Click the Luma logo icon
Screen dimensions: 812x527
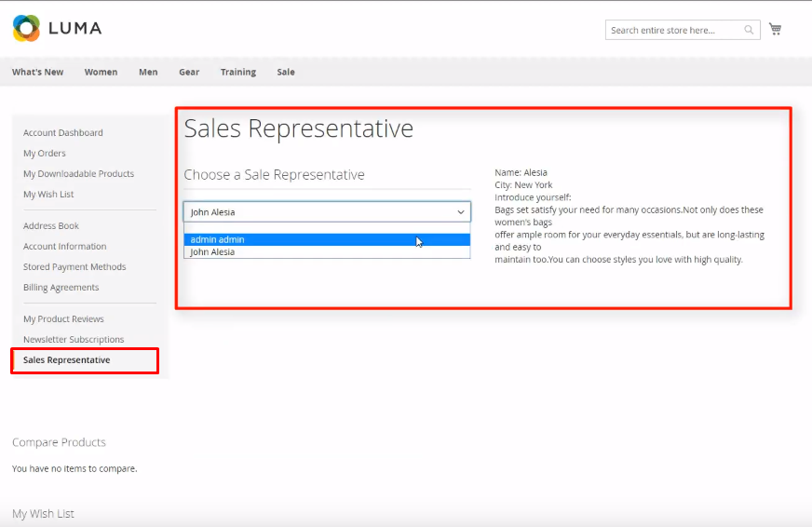tap(26, 29)
